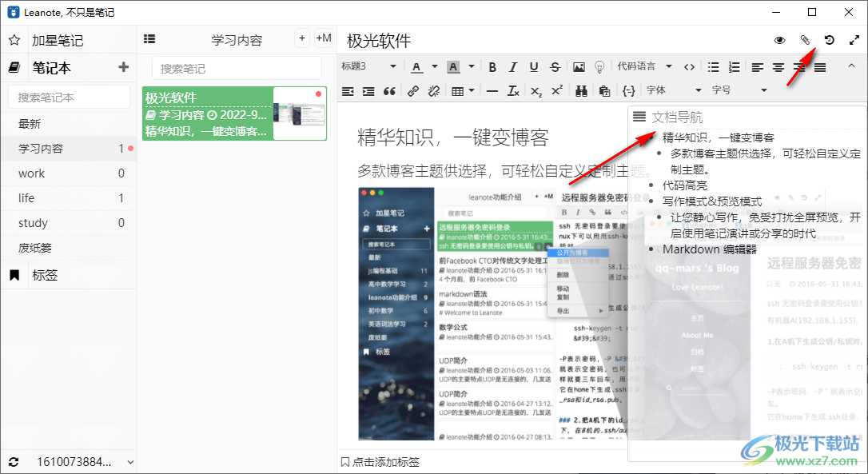Clear text formatting
Screen dimensions: 868x474
coord(513,91)
